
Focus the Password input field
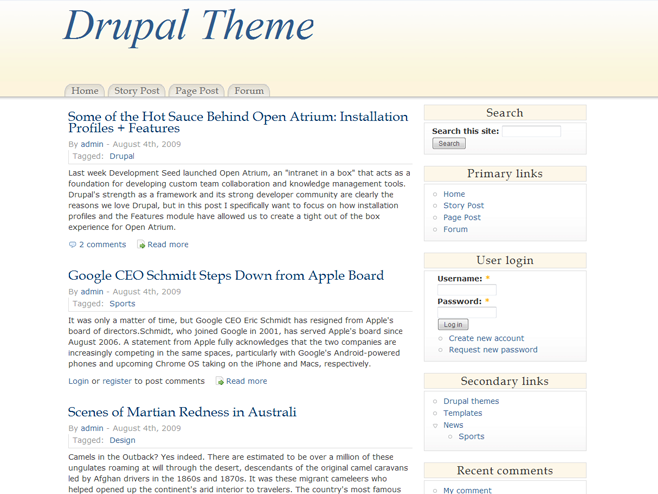467,313
